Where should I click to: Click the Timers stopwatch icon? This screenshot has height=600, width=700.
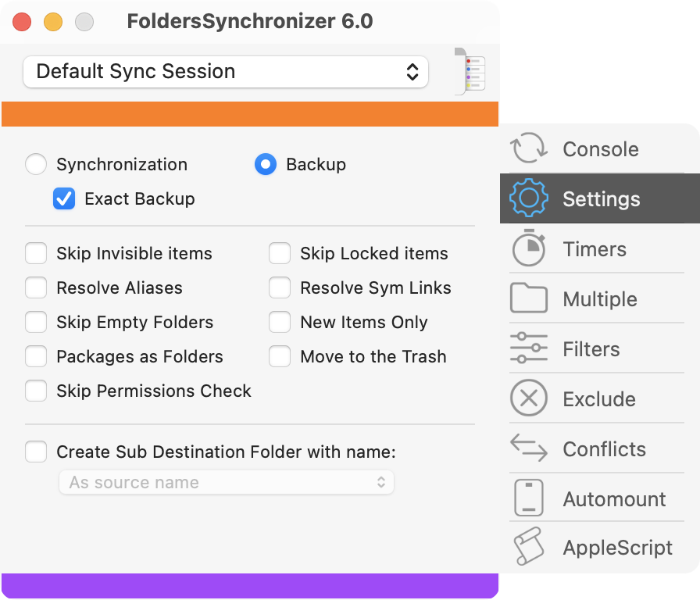coord(529,248)
